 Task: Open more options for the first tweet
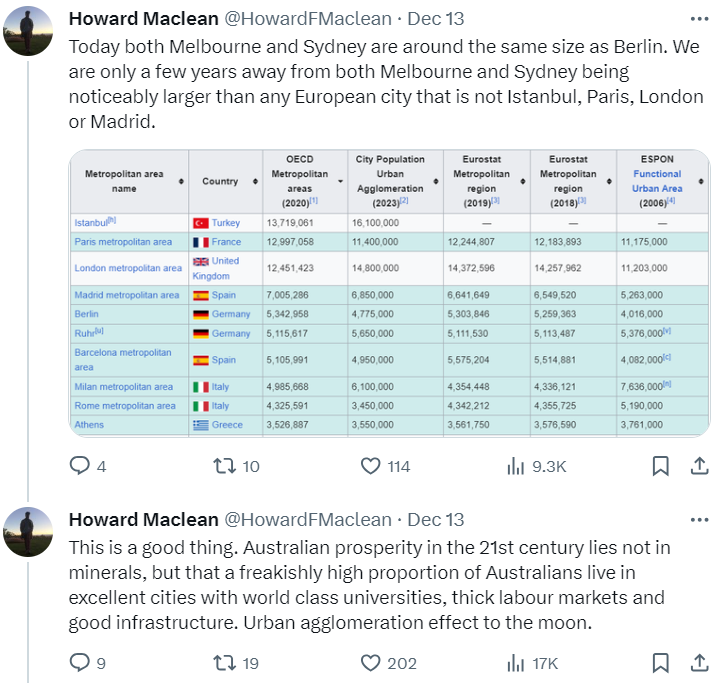click(x=700, y=19)
